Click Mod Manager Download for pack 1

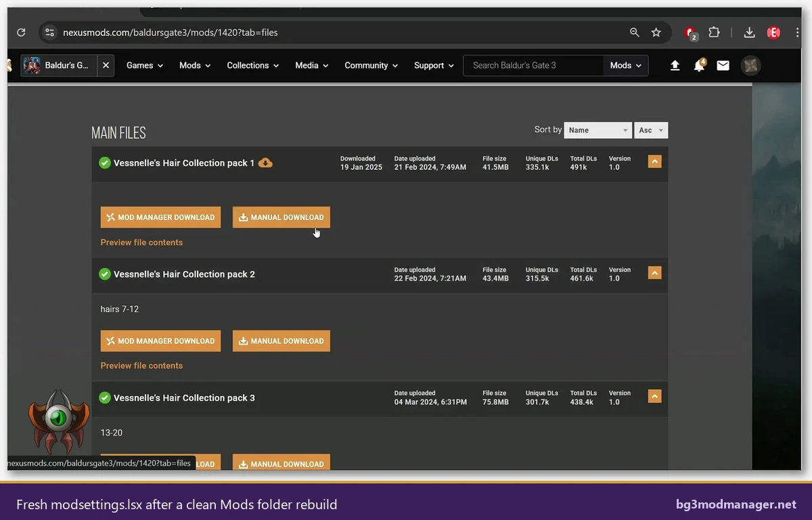[x=160, y=217]
